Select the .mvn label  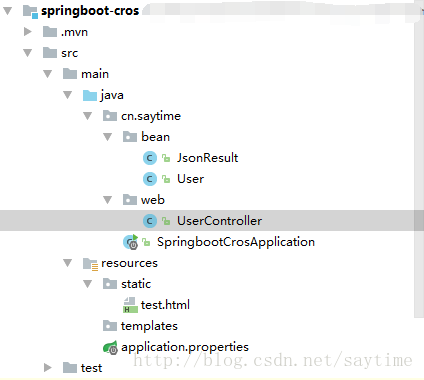point(75,32)
